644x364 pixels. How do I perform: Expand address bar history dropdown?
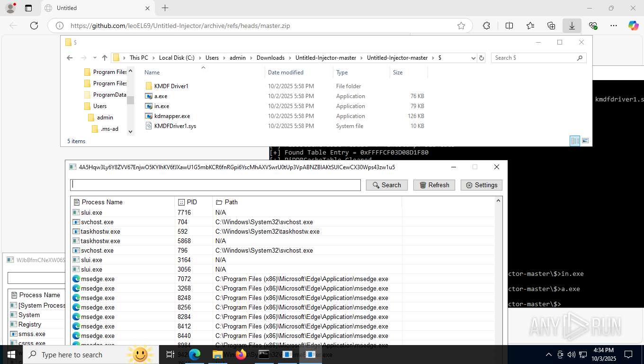[473, 58]
